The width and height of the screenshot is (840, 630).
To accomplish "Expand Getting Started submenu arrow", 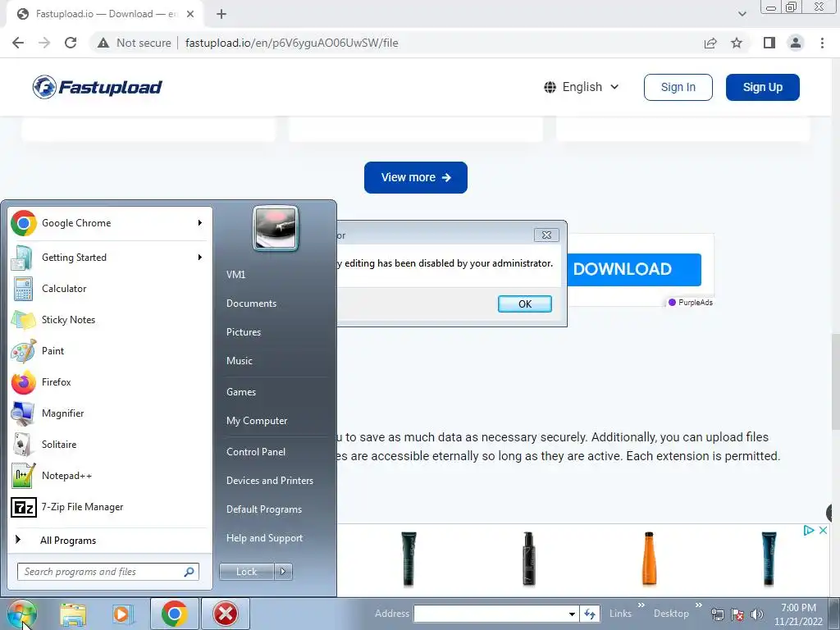I will [x=200, y=257].
